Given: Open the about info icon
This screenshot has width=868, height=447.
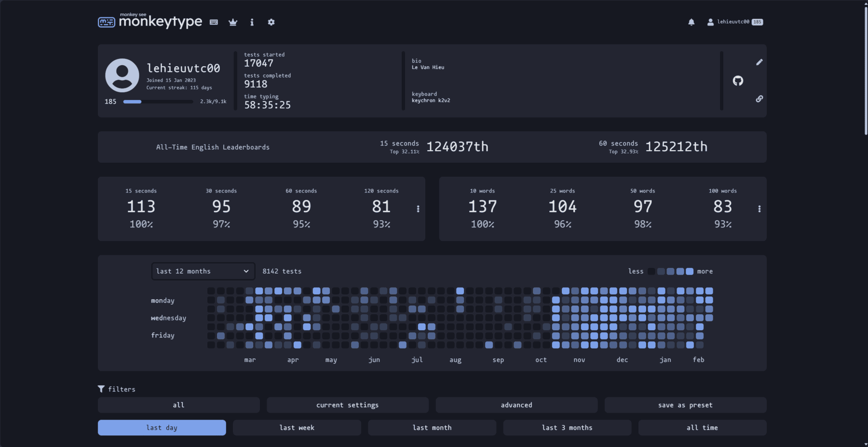Looking at the screenshot, I should coord(252,22).
